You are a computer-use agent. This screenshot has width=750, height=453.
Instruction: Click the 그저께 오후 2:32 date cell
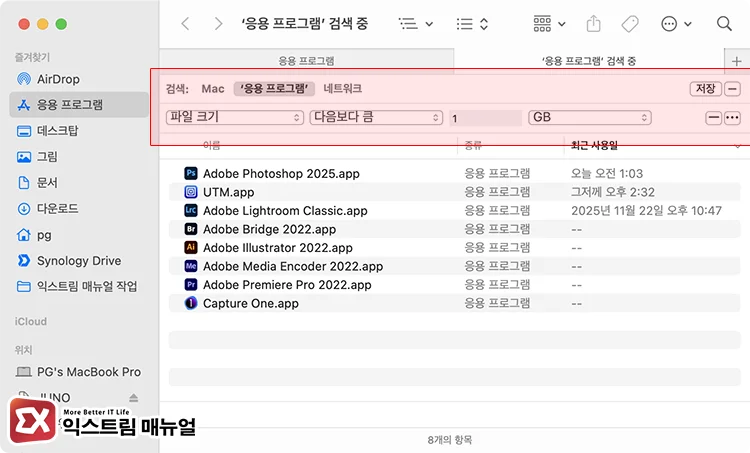[613, 192]
